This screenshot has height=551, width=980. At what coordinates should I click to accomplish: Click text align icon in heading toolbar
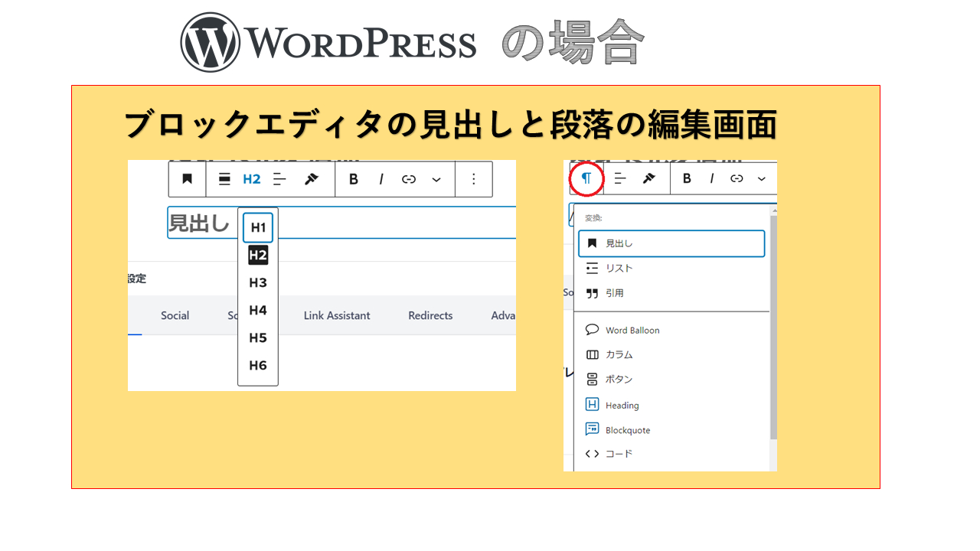pos(279,179)
